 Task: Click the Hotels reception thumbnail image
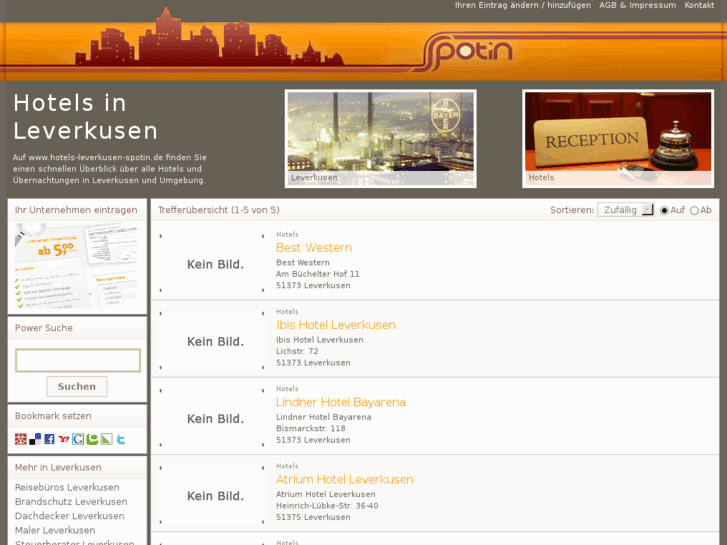(618, 139)
